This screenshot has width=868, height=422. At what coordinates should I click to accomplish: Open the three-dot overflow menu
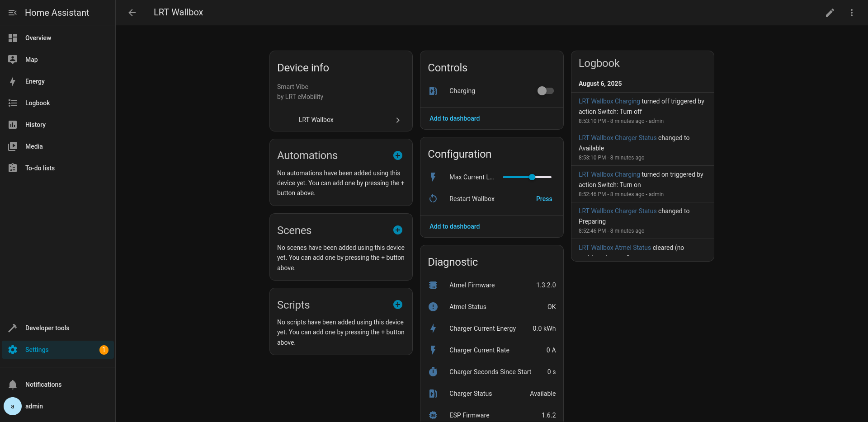click(x=851, y=13)
